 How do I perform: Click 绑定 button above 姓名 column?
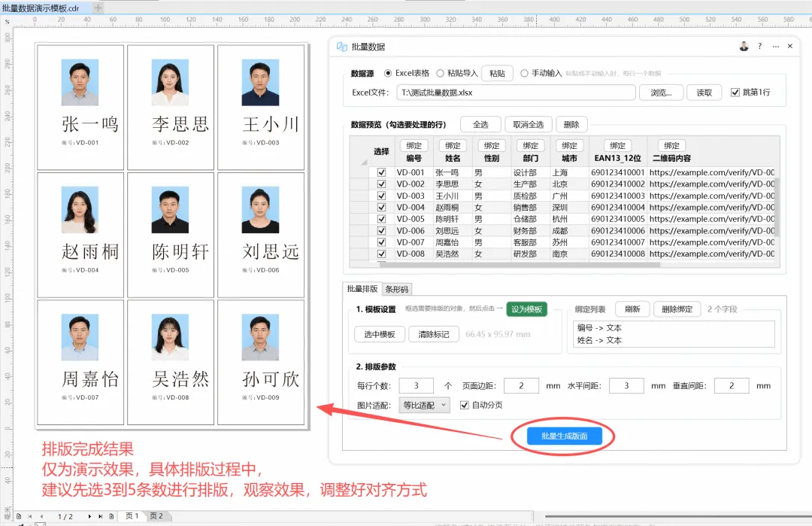453,146
